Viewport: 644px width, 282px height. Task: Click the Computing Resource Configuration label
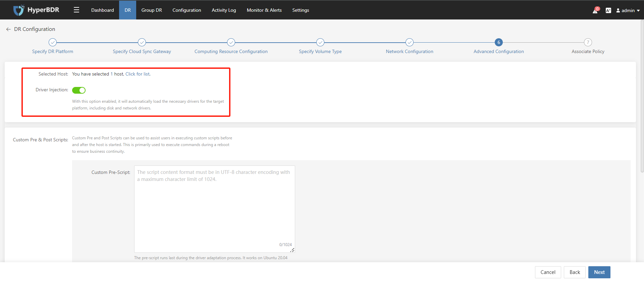click(231, 51)
